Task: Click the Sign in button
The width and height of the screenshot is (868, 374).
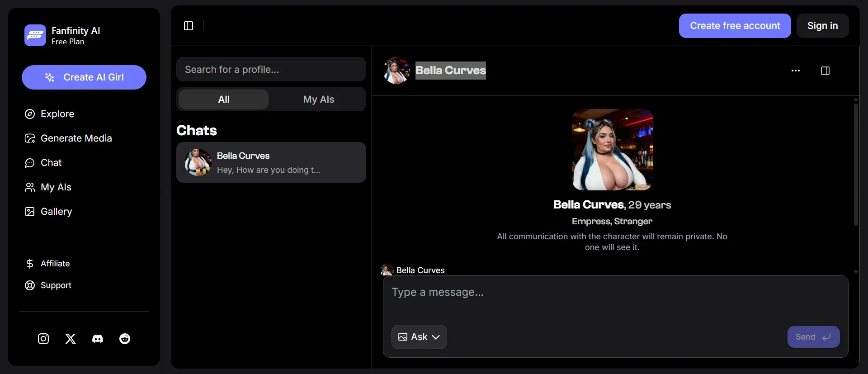Action: (x=823, y=26)
